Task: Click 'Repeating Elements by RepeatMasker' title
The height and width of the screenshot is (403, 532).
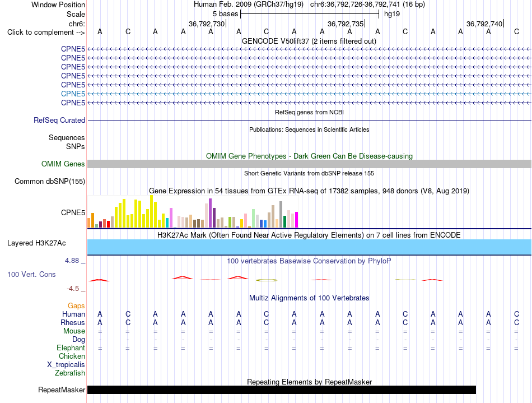Action: [310, 382]
